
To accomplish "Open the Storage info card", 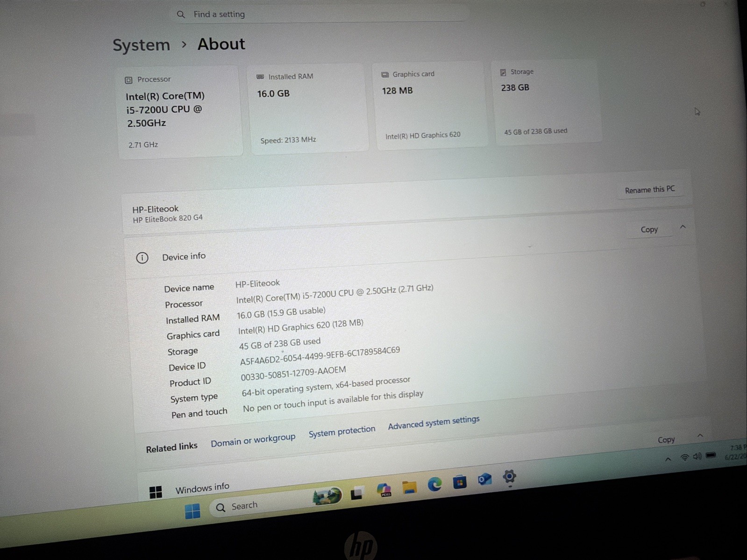I will tap(548, 102).
